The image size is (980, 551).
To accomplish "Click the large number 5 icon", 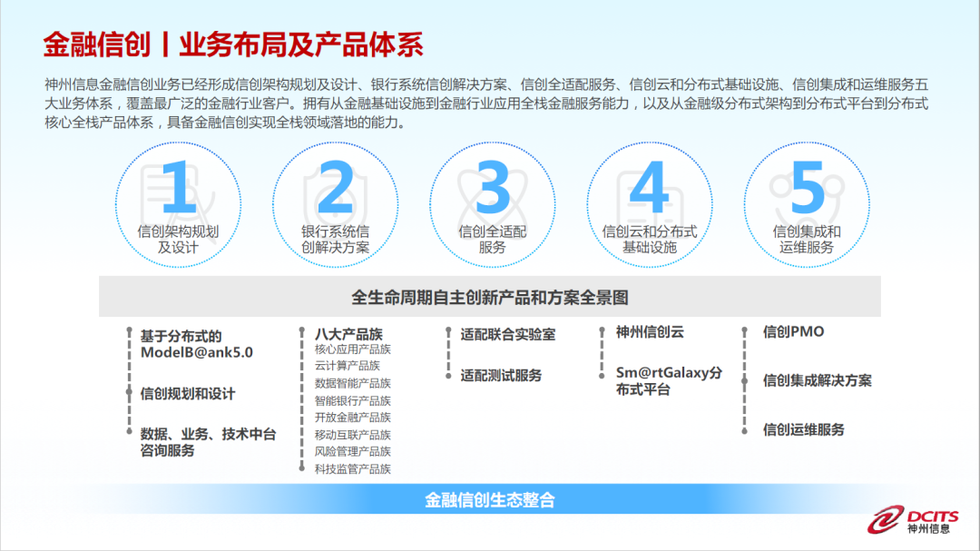I will tap(807, 189).
